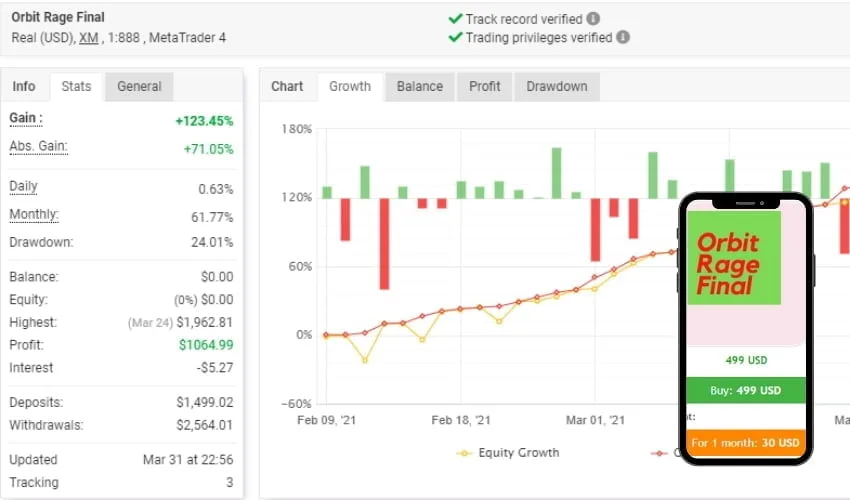Click the Track record verified checkmark

(456, 19)
